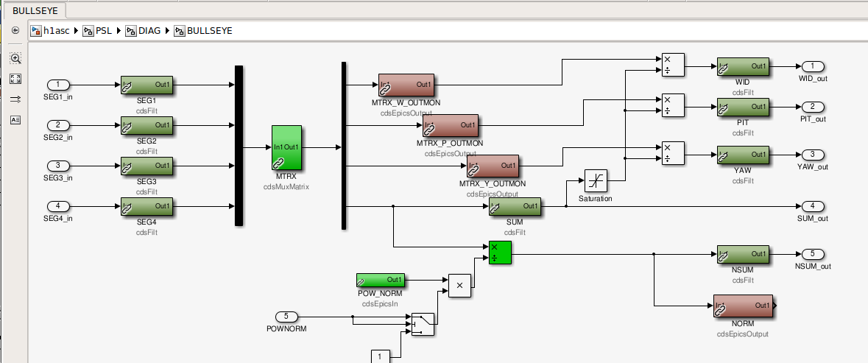Select the SEG3_in input port
The width and height of the screenshot is (868, 363).
[58, 166]
